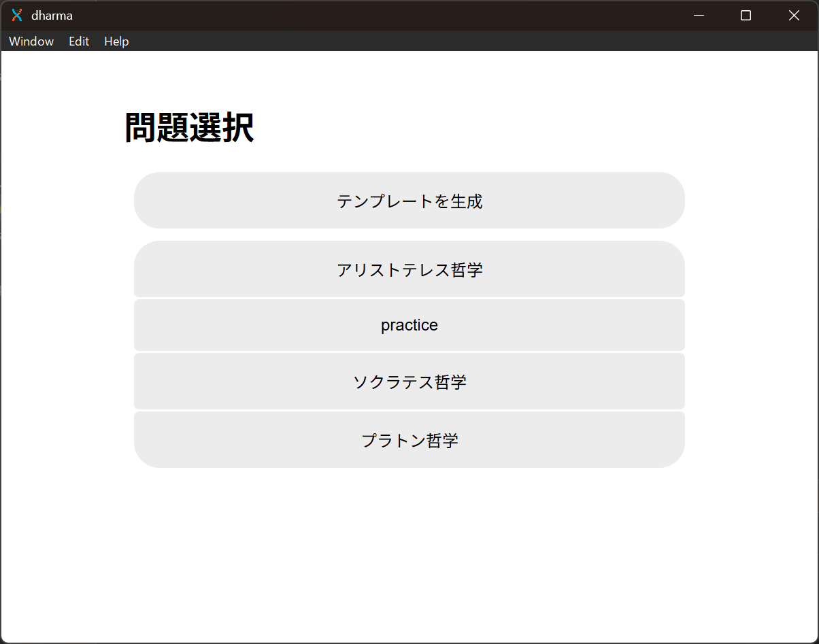
Task: Pick the プラトン哲学 question set
Action: coord(409,440)
